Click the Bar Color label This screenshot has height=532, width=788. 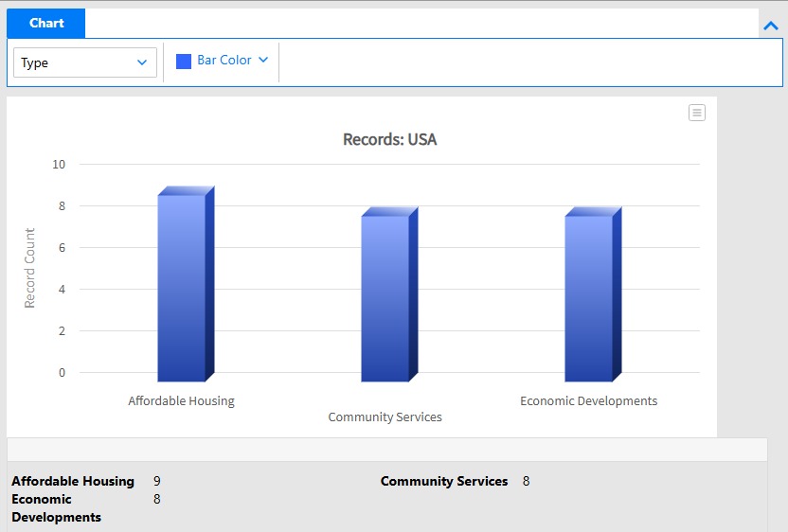[224, 60]
